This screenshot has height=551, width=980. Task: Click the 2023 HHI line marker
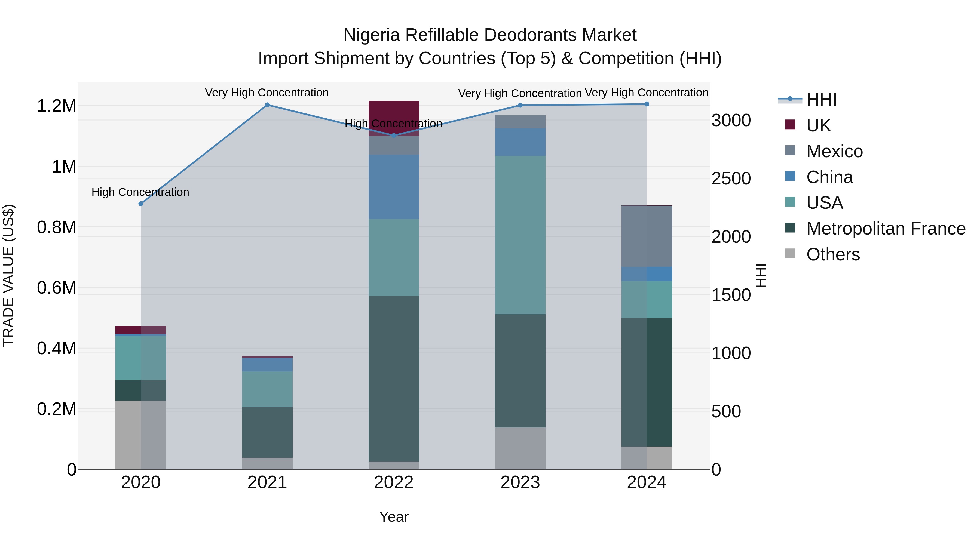[x=520, y=105]
